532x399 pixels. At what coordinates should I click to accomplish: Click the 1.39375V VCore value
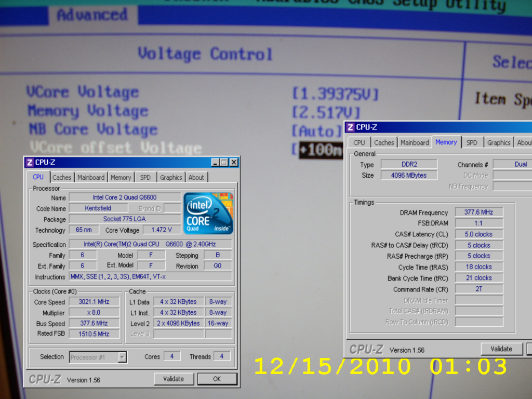pos(335,94)
